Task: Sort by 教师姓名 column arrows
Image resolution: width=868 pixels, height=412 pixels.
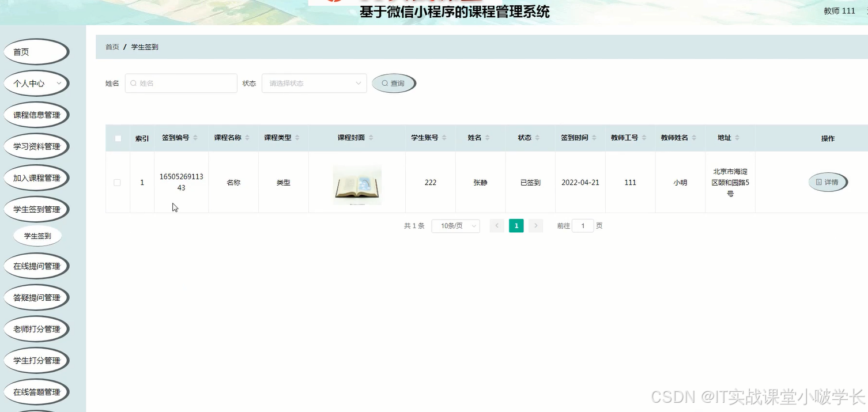Action: click(694, 138)
